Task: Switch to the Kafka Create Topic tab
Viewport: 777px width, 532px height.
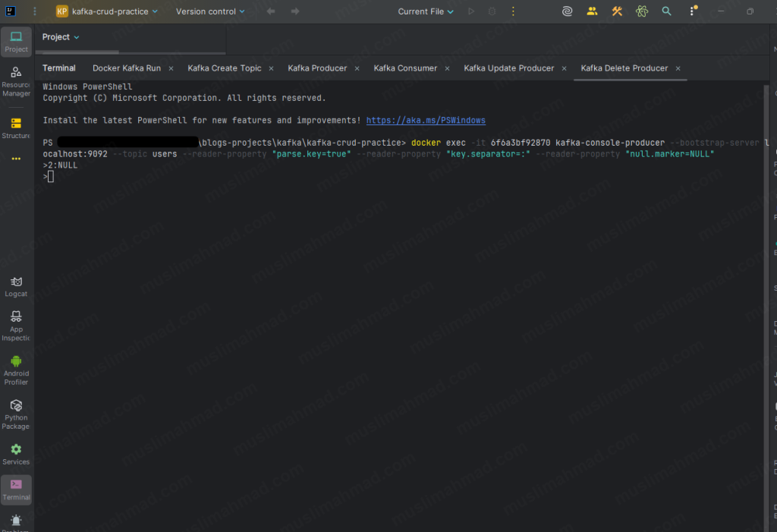Action: (224, 68)
